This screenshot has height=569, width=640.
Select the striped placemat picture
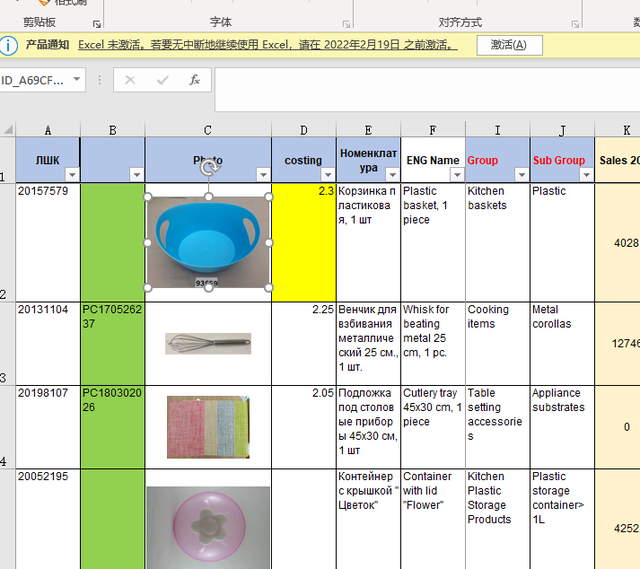pos(208,427)
